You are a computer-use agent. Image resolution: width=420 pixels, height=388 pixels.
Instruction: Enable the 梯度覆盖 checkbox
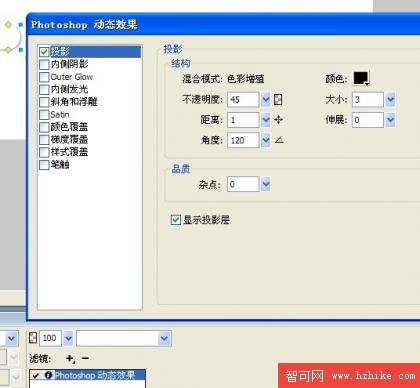click(x=44, y=140)
